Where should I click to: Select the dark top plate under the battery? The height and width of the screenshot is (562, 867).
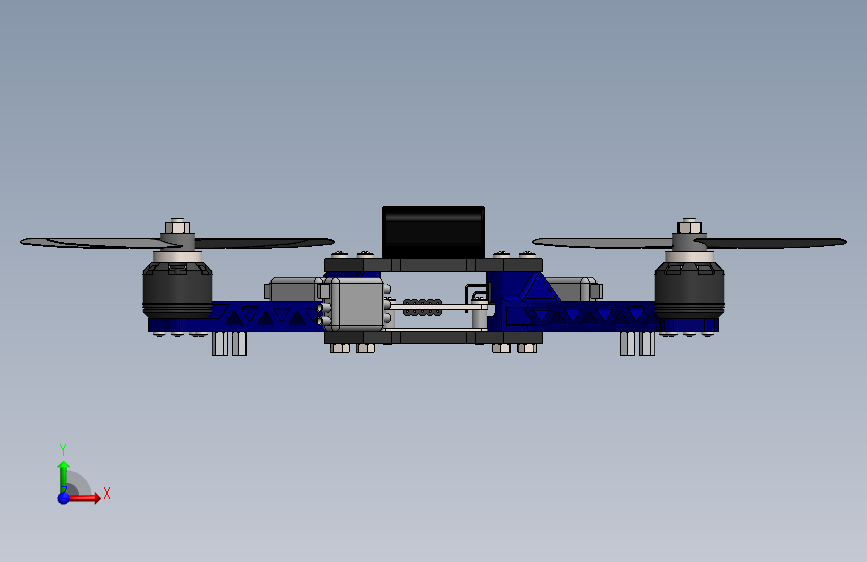pos(434,265)
